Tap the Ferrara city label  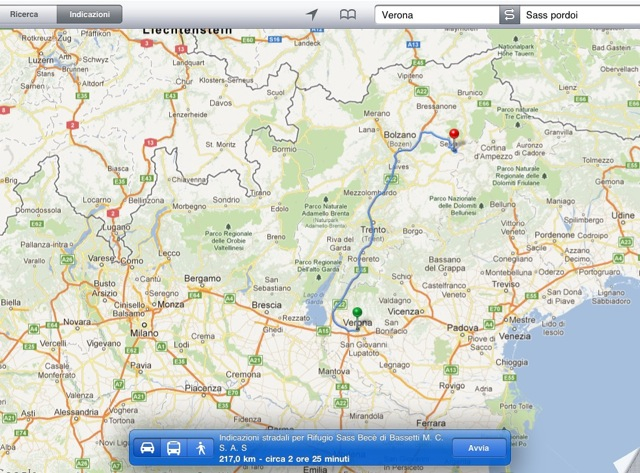[x=431, y=423]
